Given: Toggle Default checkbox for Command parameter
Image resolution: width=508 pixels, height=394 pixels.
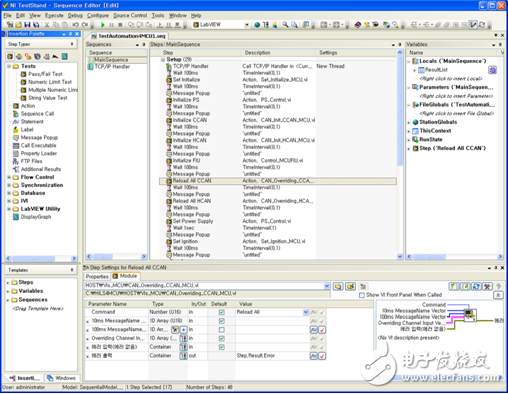Looking at the screenshot, I should point(222,312).
